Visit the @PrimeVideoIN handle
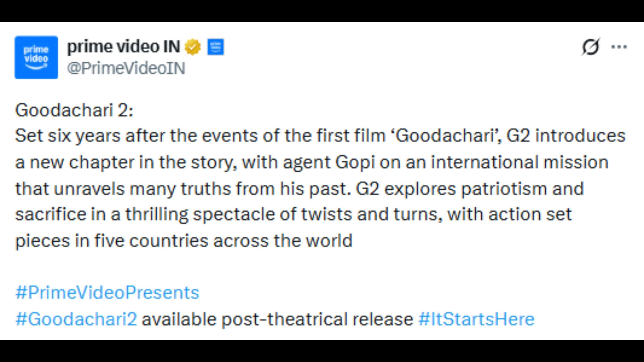Screen dimensions: 644x362 click(x=126, y=69)
